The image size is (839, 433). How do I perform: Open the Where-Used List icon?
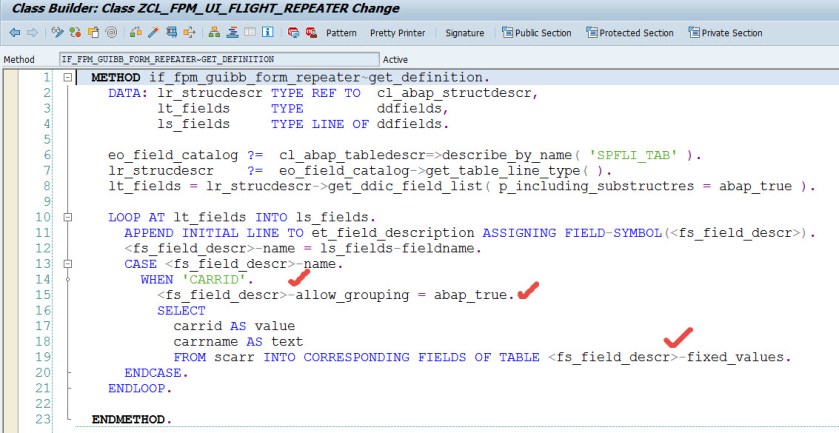pyautogui.click(x=189, y=33)
